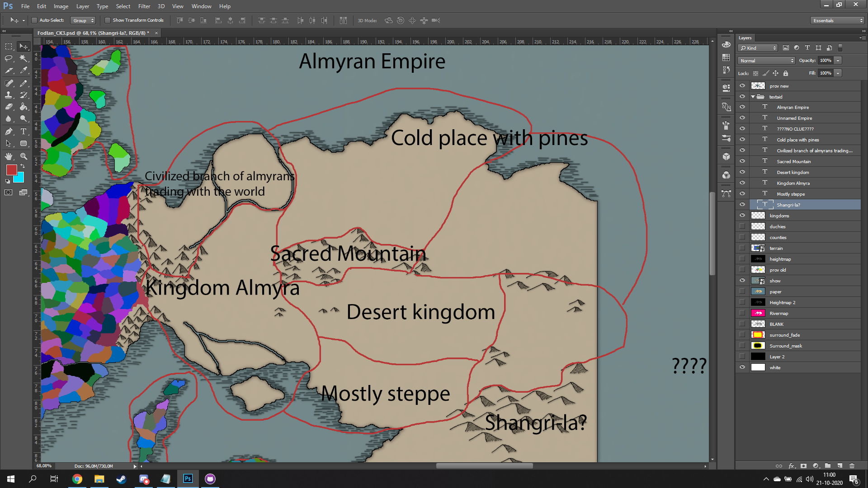
Task: Open the Normal blending mode dropdown
Action: point(766,60)
